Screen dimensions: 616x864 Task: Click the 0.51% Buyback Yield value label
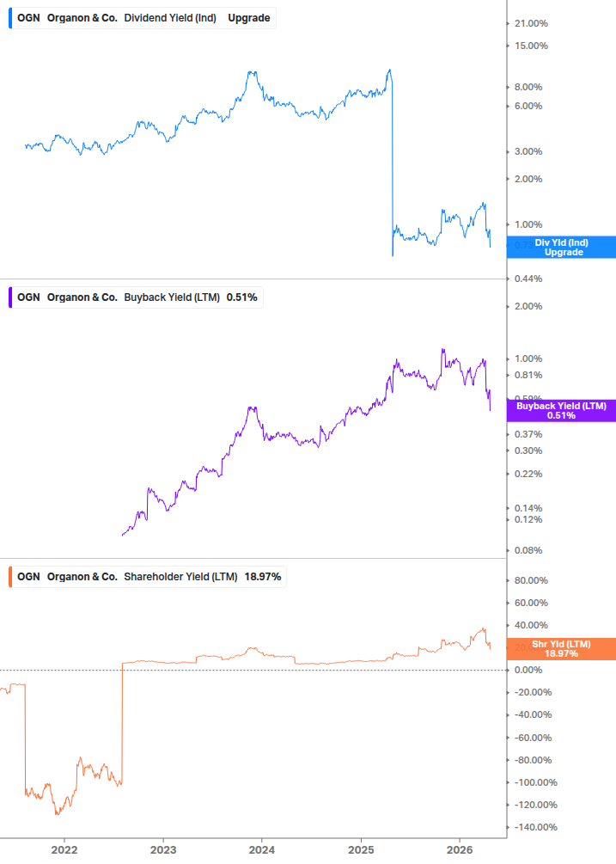pos(243,297)
